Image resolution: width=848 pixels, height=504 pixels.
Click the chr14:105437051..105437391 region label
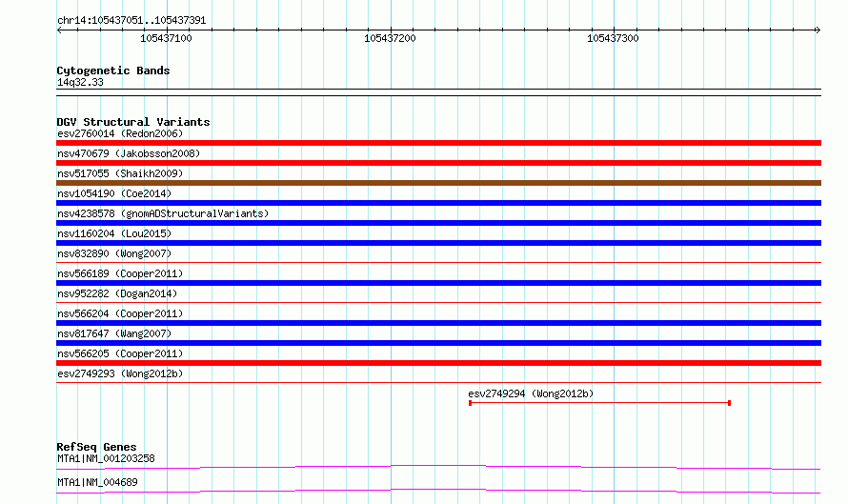[x=131, y=21]
